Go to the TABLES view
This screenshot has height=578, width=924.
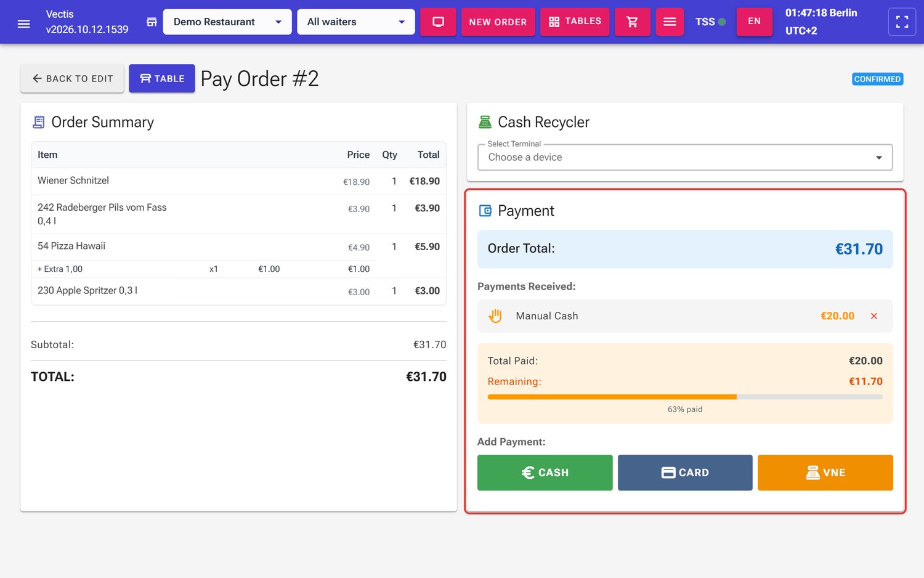[x=575, y=22]
